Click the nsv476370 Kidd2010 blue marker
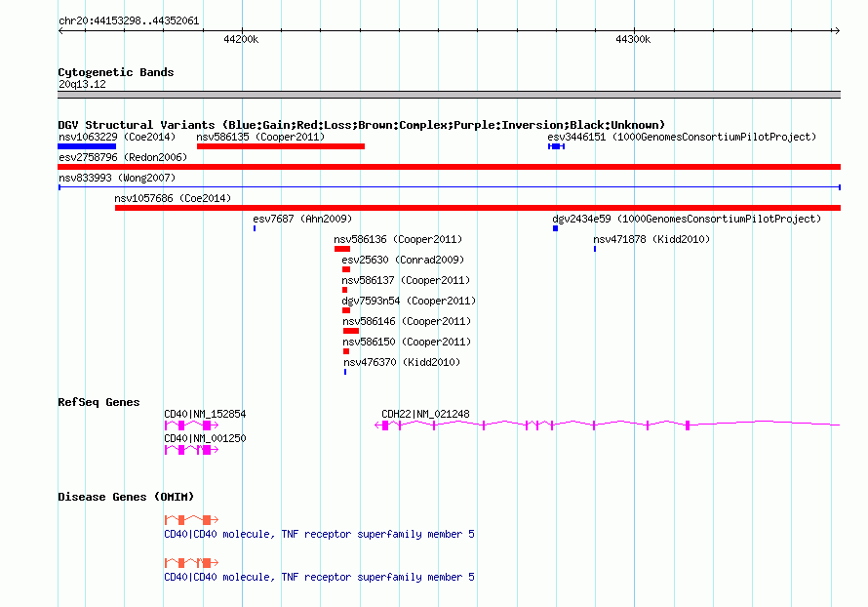The height and width of the screenshot is (607, 868). point(345,372)
